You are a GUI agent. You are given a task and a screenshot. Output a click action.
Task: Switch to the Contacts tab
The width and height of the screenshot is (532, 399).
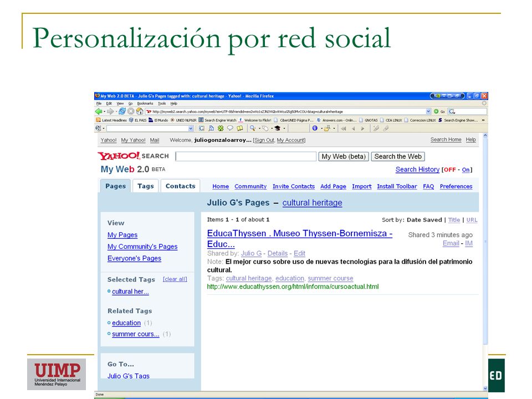(180, 186)
